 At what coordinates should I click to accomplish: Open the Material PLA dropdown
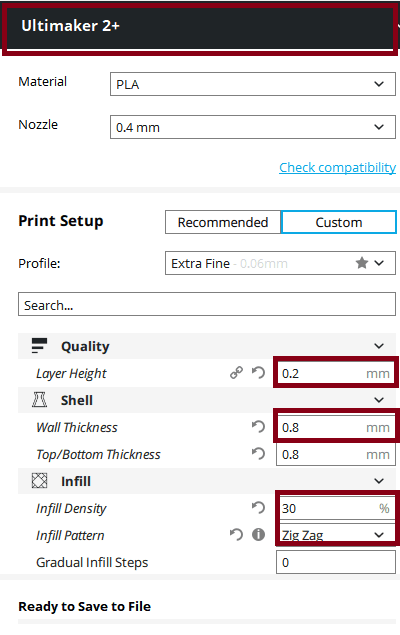(x=253, y=84)
